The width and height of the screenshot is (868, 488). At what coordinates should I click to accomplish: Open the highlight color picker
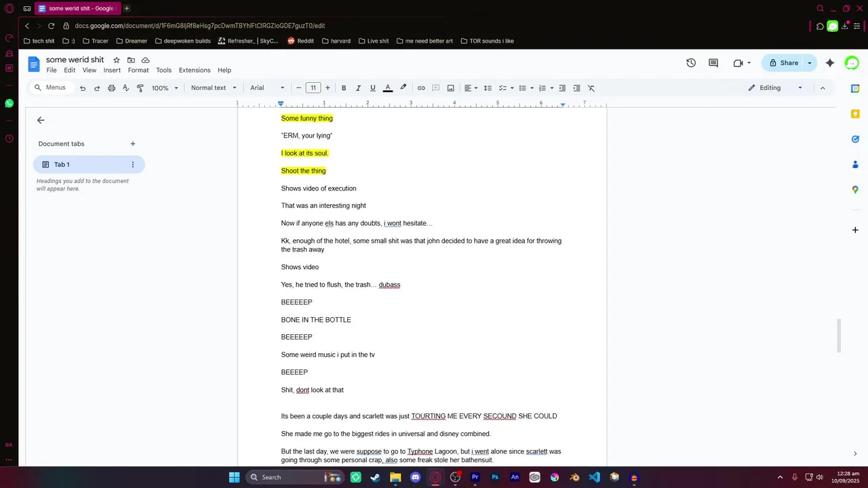pos(403,88)
